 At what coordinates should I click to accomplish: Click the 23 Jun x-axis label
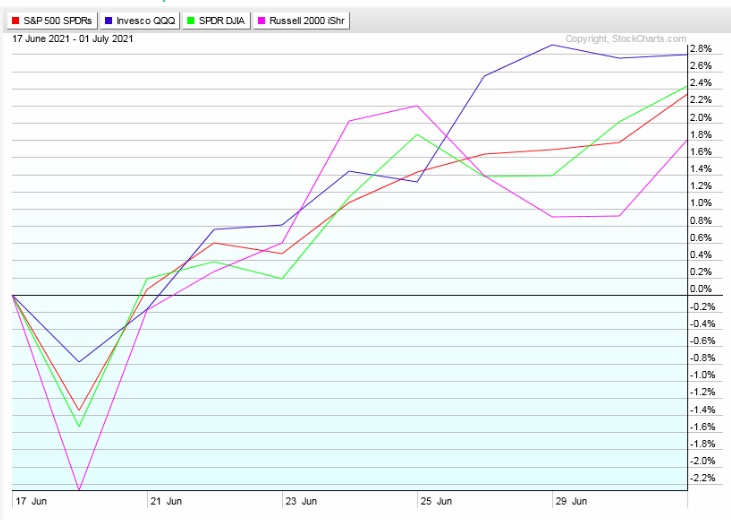click(x=301, y=501)
